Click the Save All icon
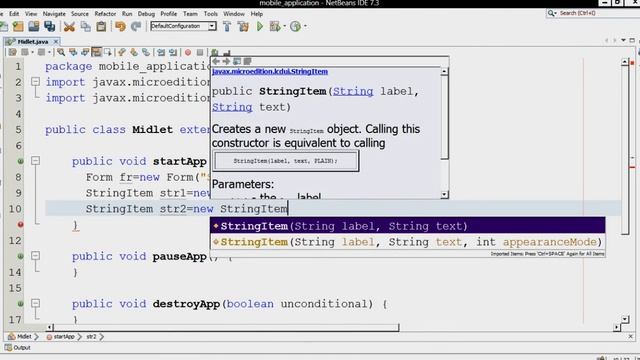Screen dimensions: 640x360 point(50,27)
